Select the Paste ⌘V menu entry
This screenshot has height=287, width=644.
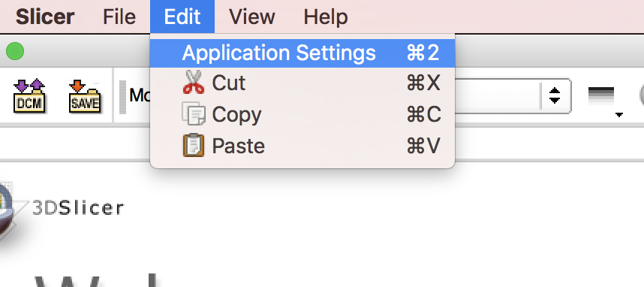click(302, 146)
